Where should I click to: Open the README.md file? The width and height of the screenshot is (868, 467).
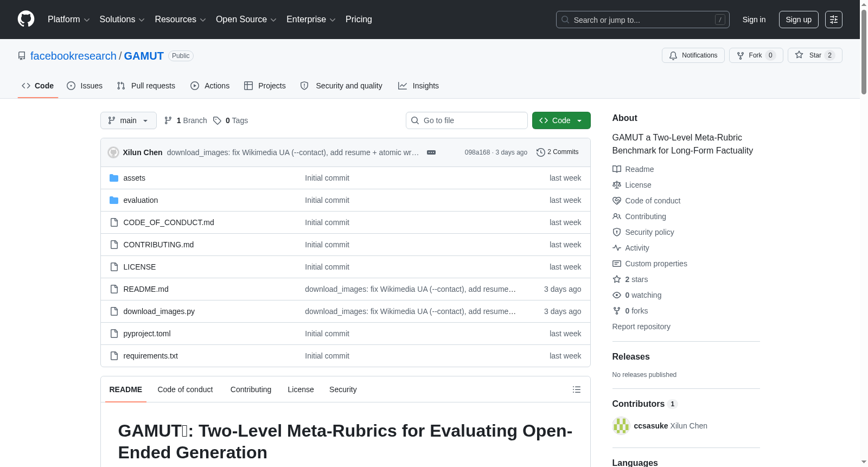coord(146,289)
